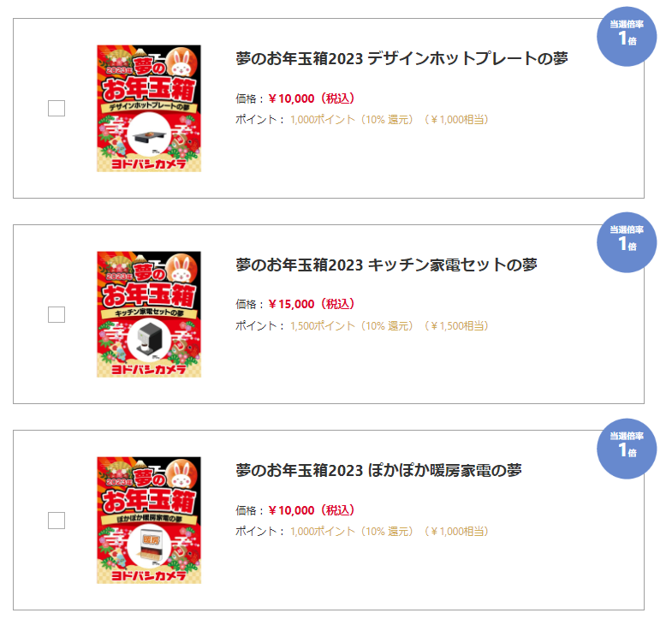Screen dimensions: 672x619
Task: Open 夢のお年玉箱2023 デザインホットプレートの夢 title
Action: pyautogui.click(x=401, y=58)
